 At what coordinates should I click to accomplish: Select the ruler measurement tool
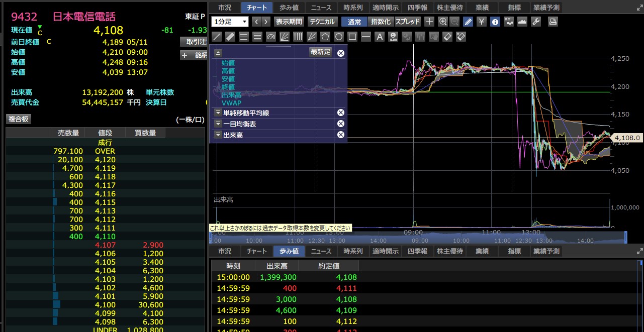(x=230, y=37)
